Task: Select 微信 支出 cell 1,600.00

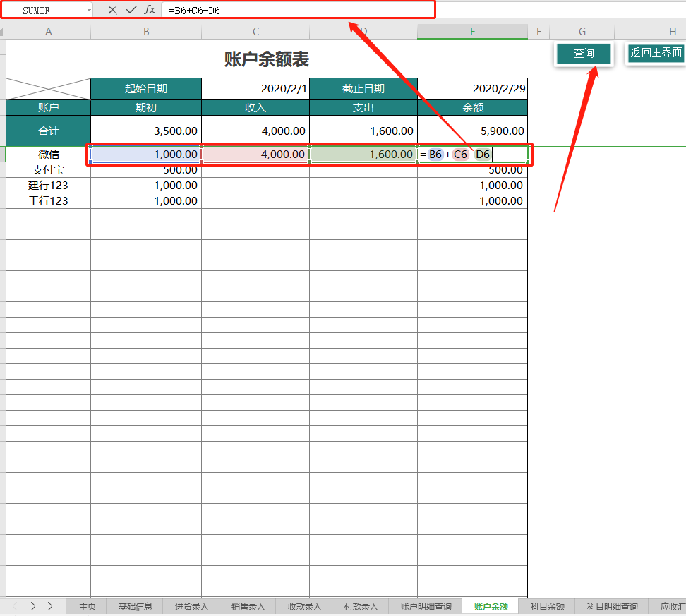Action: pos(363,155)
